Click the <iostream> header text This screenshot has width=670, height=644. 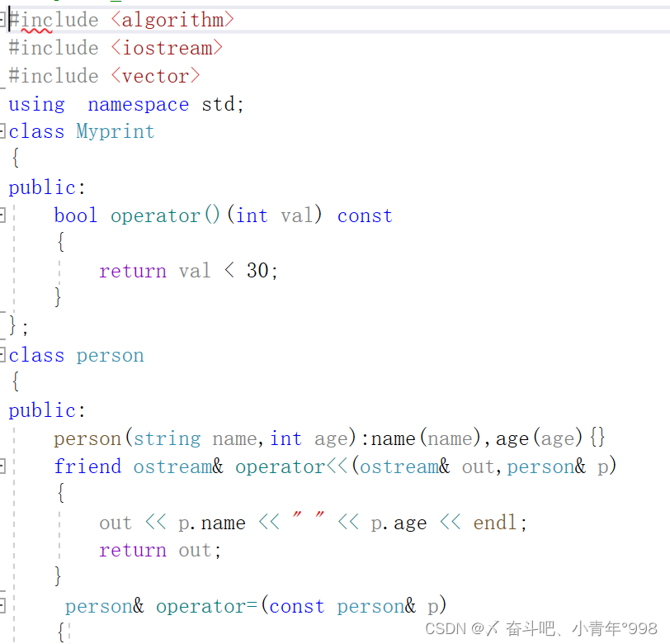coord(167,48)
